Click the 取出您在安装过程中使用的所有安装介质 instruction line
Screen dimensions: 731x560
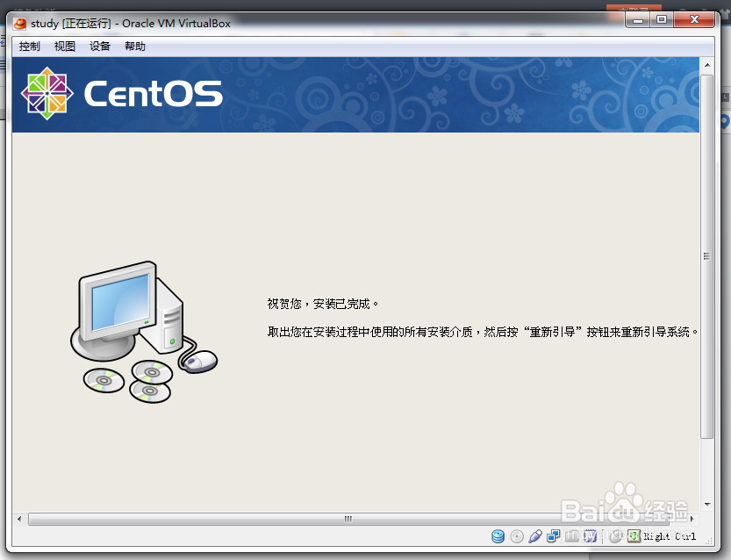[x=483, y=332]
